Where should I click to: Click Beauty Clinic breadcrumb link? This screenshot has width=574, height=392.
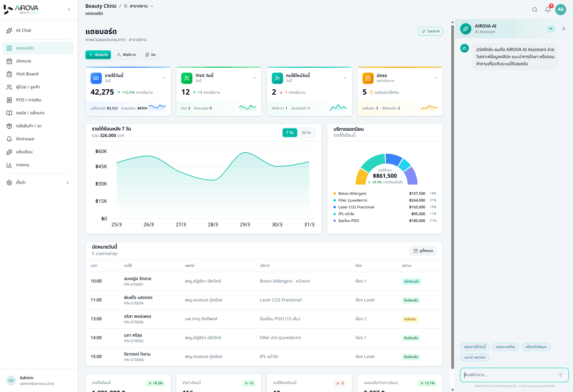coord(101,6)
